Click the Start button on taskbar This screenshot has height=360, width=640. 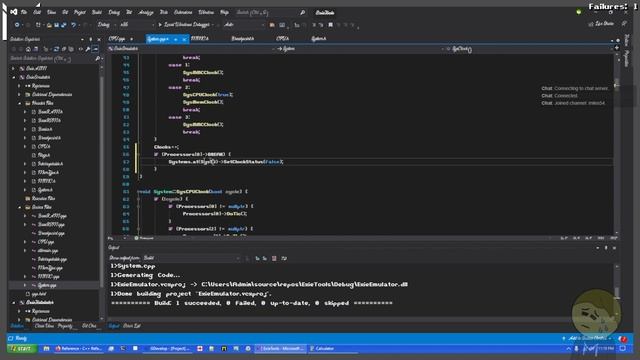(21, 349)
